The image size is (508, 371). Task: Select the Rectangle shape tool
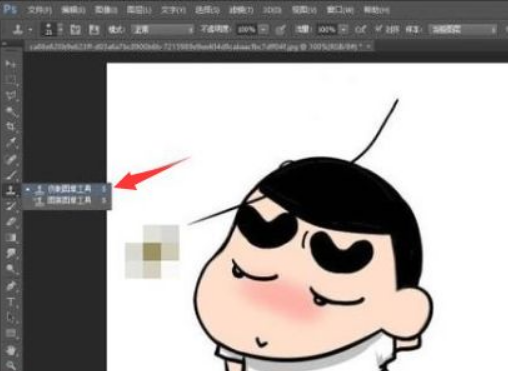10,333
